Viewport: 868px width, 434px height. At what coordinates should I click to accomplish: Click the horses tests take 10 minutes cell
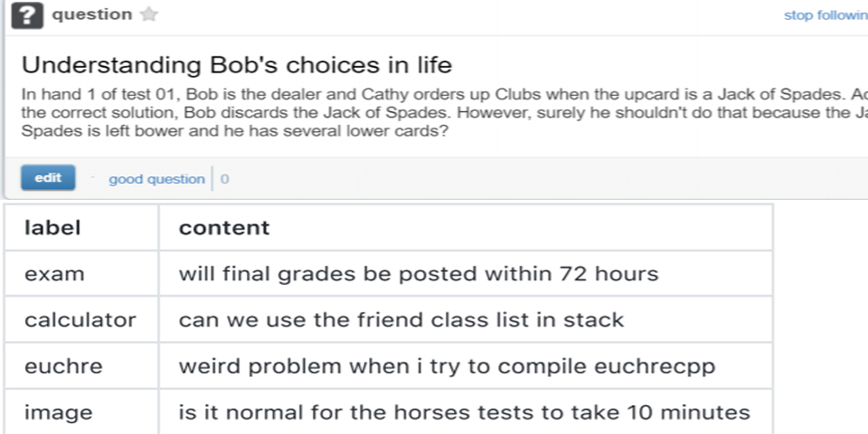(464, 412)
